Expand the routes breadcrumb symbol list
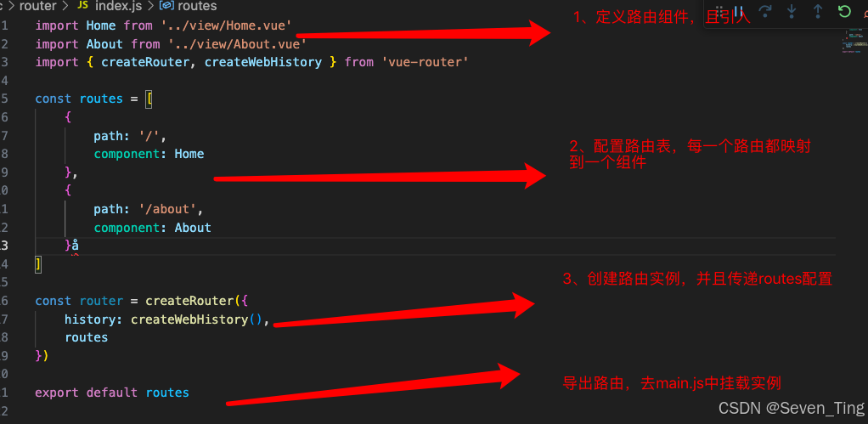This screenshot has width=868, height=424. tap(197, 6)
